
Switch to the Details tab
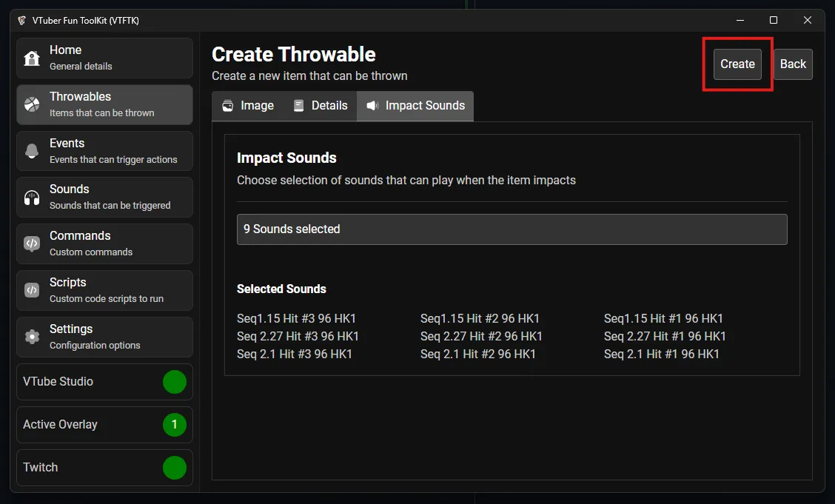tap(320, 105)
